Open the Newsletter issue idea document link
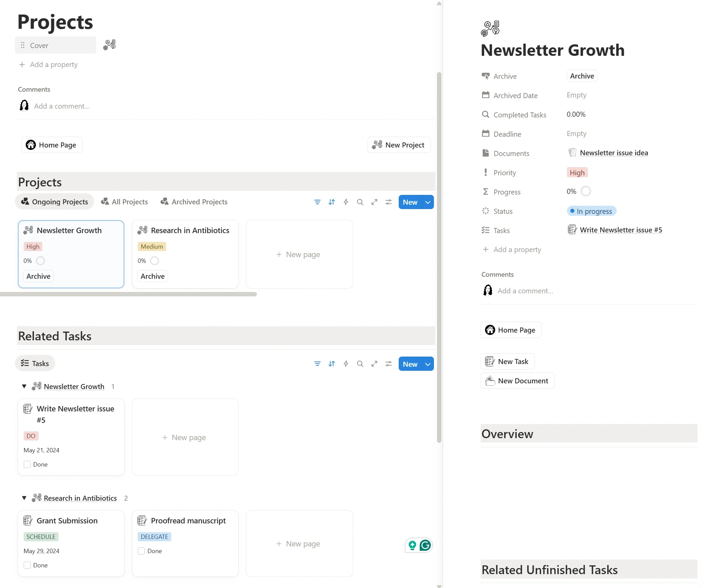703x588 pixels. coord(614,153)
